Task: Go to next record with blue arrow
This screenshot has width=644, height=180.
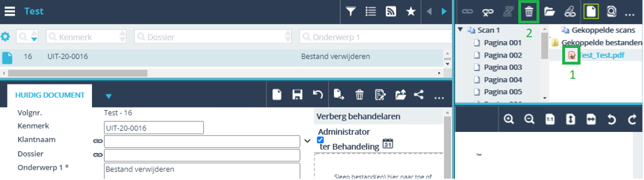Action: pos(444,12)
